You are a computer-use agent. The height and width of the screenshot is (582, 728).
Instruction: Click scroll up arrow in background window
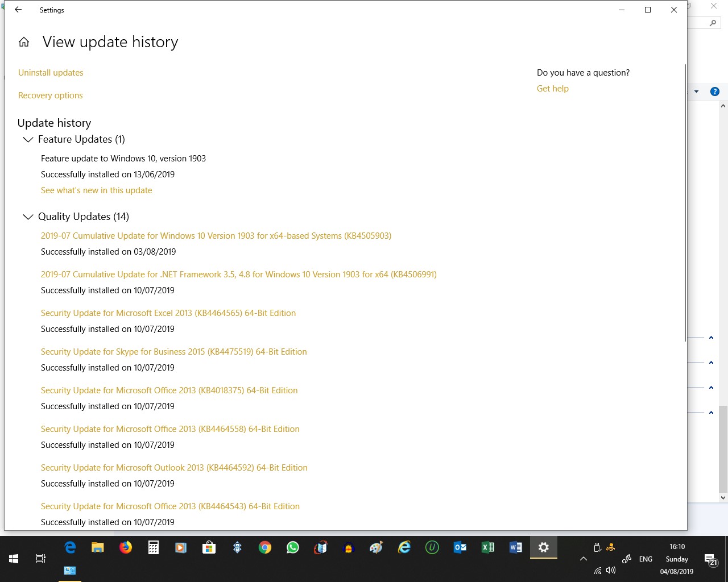723,106
